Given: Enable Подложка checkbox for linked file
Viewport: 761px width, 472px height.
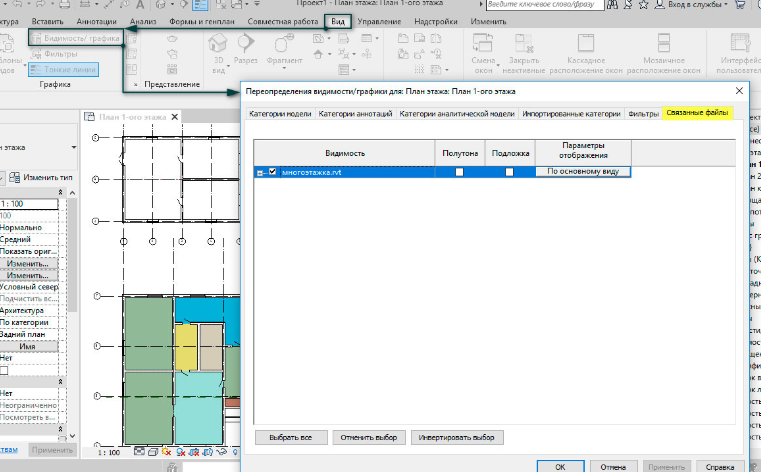Looking at the screenshot, I should [x=509, y=172].
